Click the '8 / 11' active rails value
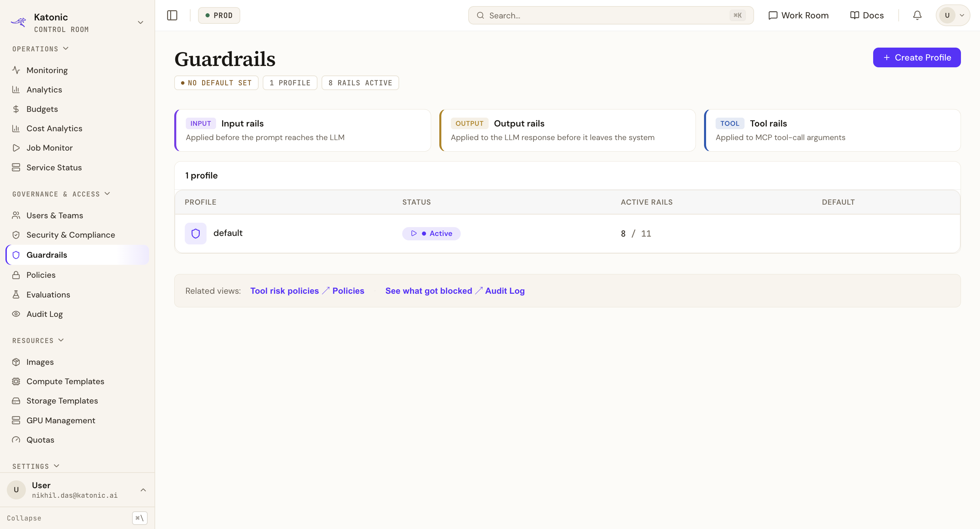The width and height of the screenshot is (980, 529). click(636, 233)
